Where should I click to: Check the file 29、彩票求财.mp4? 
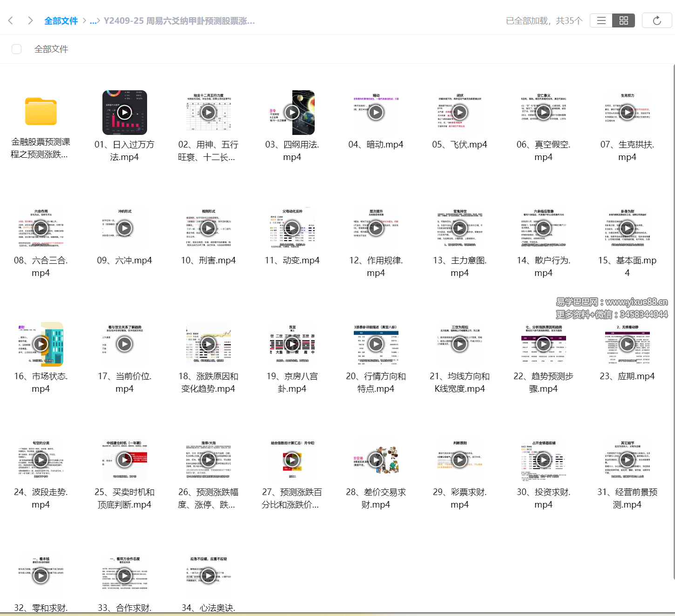point(459,460)
